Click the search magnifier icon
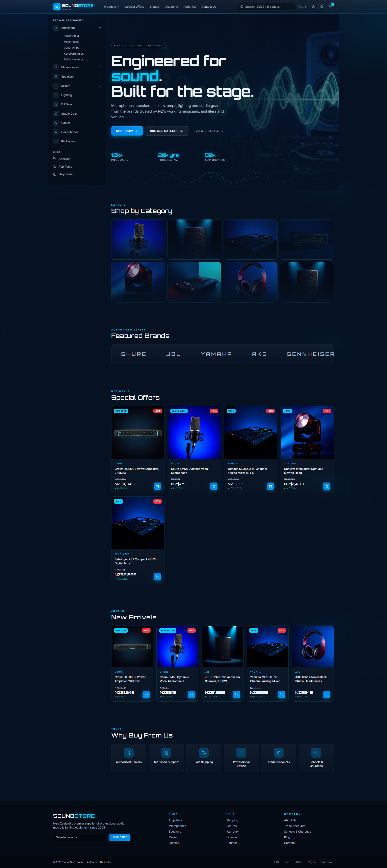387x868 pixels. click(x=242, y=7)
